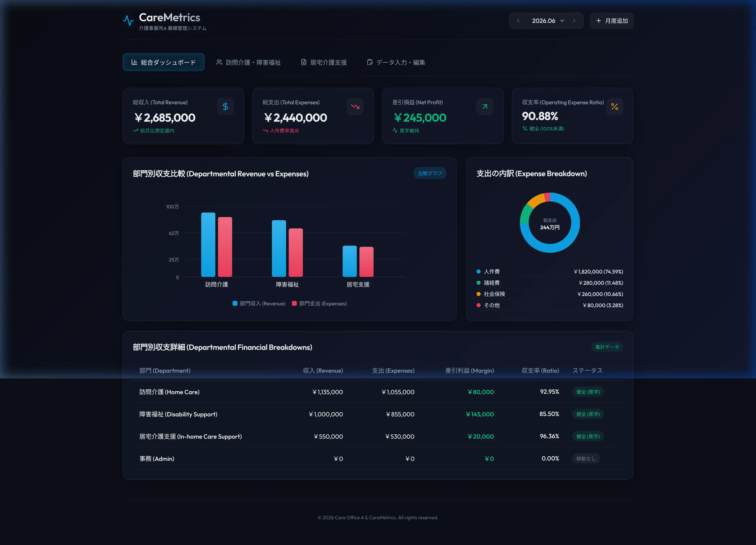Image resolution: width=756 pixels, height=545 pixels.
Task: Click the ¥80,000 (3.28%) value
Action: click(x=603, y=305)
